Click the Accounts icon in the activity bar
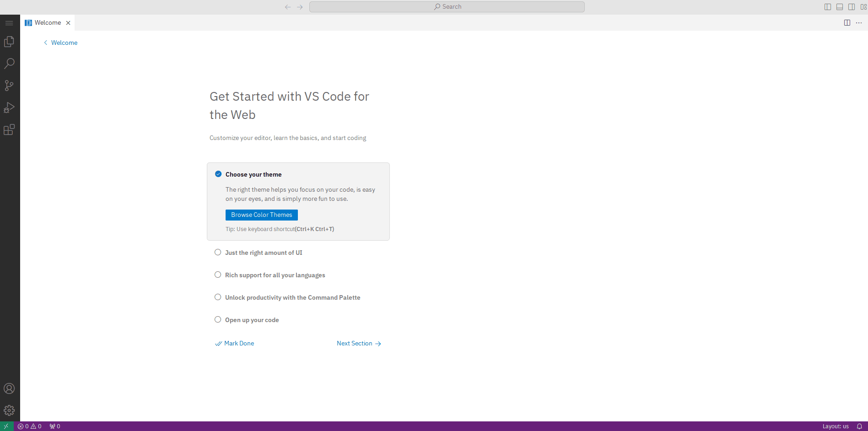The image size is (868, 431). [x=9, y=388]
